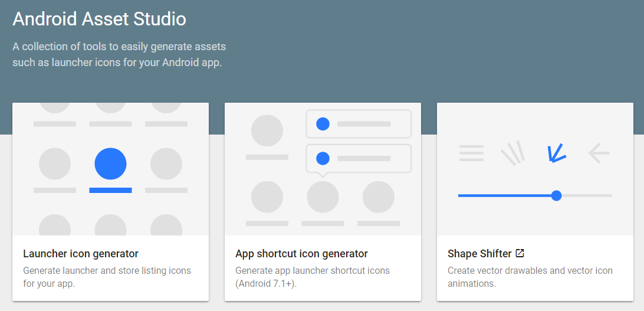Click the gray back arrow glyph in Shape Shifter preview
Image resolution: width=644 pixels, height=311 pixels.
[x=599, y=153]
